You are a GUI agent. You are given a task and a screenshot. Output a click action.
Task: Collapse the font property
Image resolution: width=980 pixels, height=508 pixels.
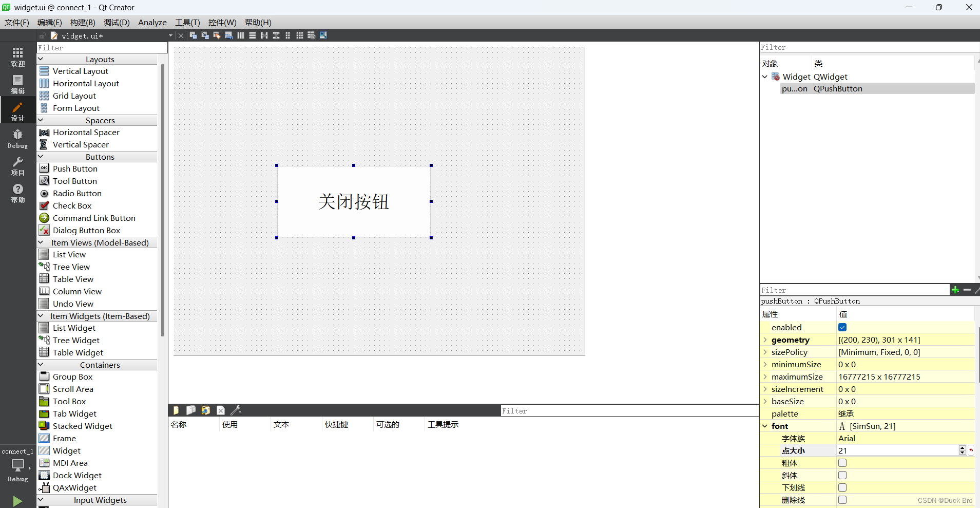click(x=765, y=426)
